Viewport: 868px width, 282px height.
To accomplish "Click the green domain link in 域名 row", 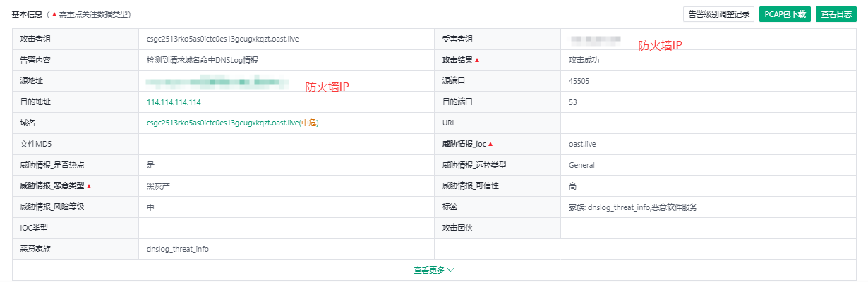I will point(222,123).
